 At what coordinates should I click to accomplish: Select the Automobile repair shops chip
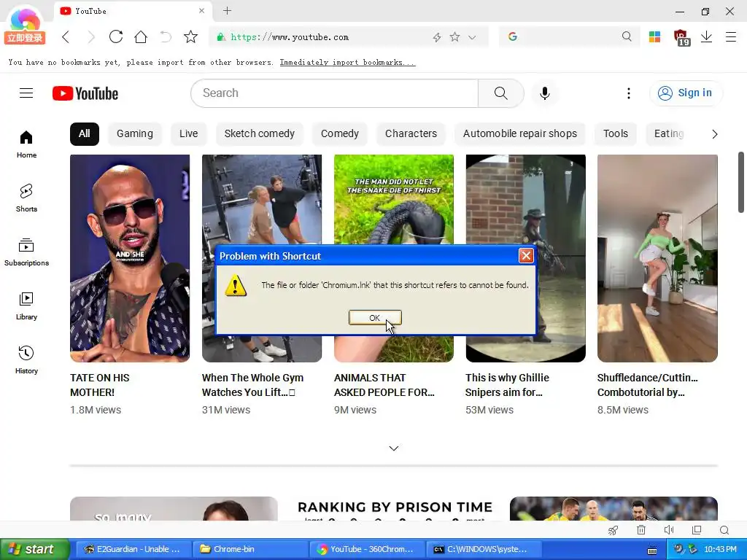pyautogui.click(x=519, y=134)
